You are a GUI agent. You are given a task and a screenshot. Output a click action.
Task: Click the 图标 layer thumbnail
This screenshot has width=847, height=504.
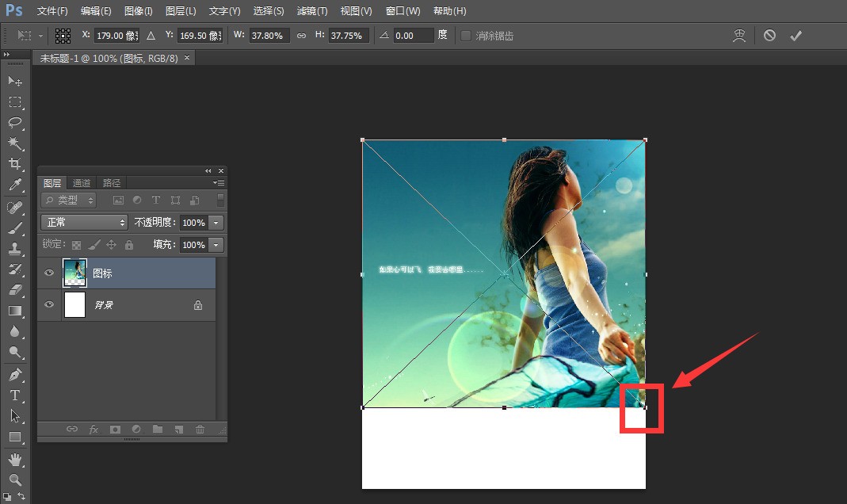click(74, 273)
